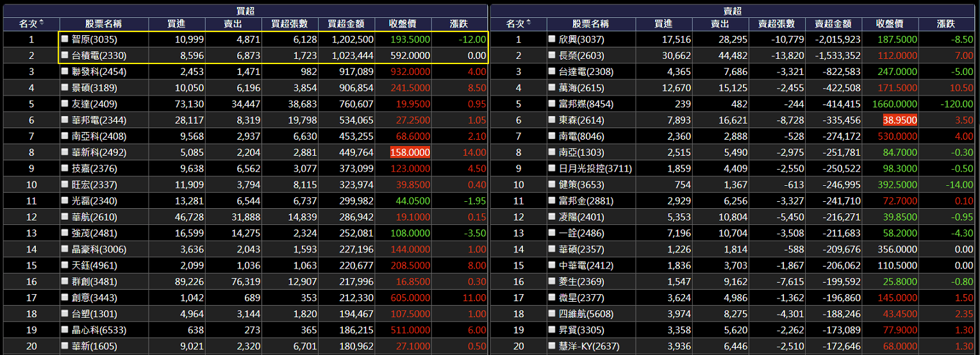
Task: Click the sell-surplus amount -2,015,923
Action: pyautogui.click(x=838, y=39)
